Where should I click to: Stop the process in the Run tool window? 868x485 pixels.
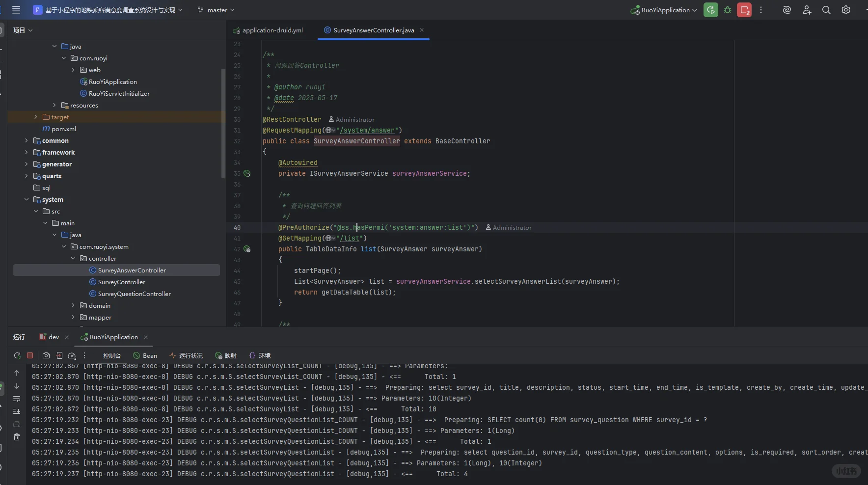pyautogui.click(x=30, y=355)
